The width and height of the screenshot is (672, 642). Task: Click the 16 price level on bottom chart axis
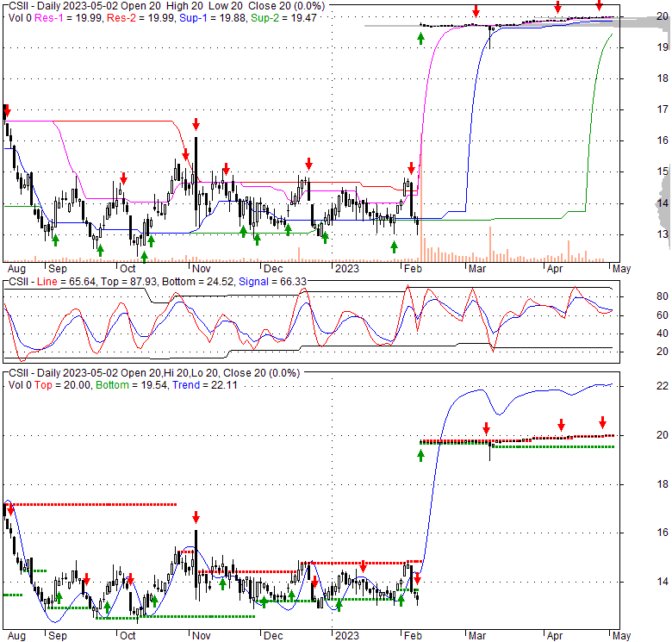(x=663, y=533)
